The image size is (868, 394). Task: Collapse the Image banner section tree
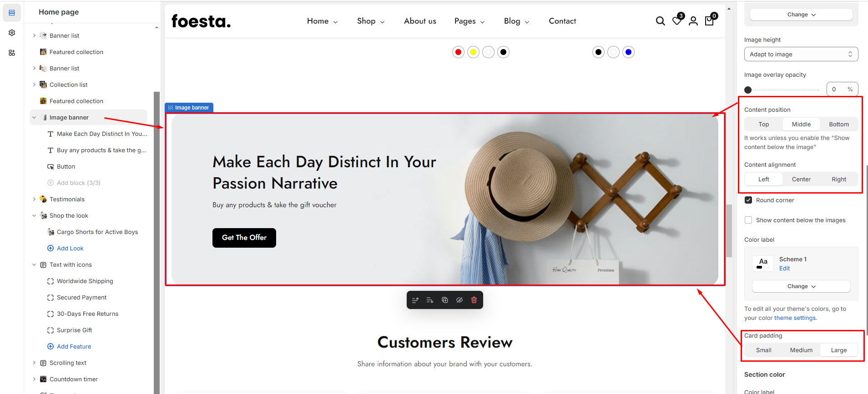[x=34, y=117]
